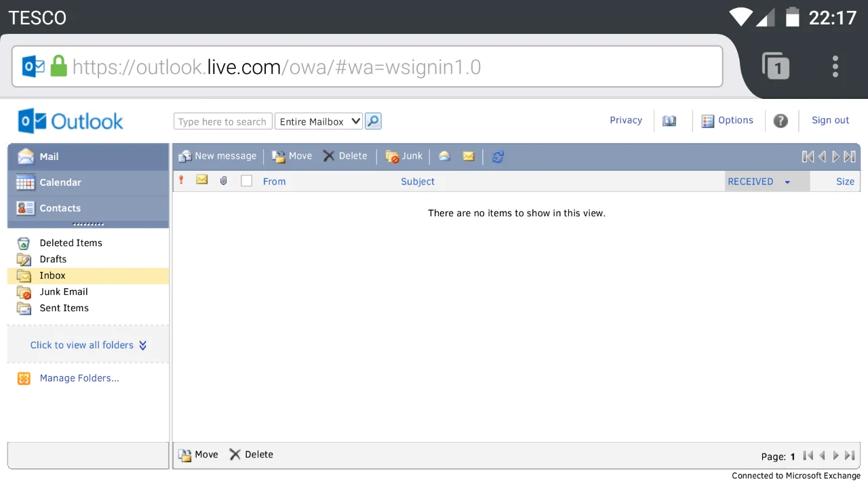Click the mark as read open envelope icon
This screenshot has width=868, height=488.
[x=444, y=156]
